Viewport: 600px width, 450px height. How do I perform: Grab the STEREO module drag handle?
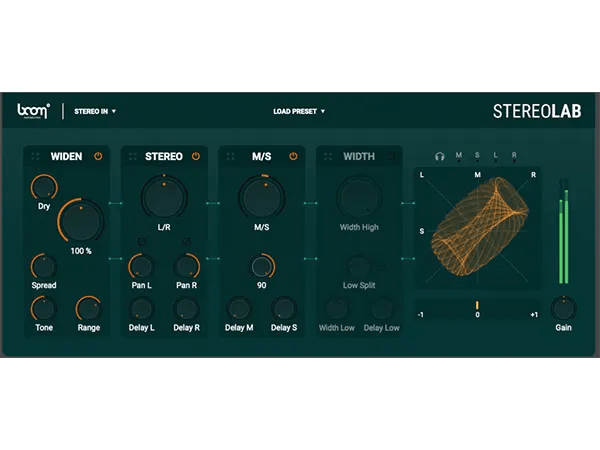133,156
